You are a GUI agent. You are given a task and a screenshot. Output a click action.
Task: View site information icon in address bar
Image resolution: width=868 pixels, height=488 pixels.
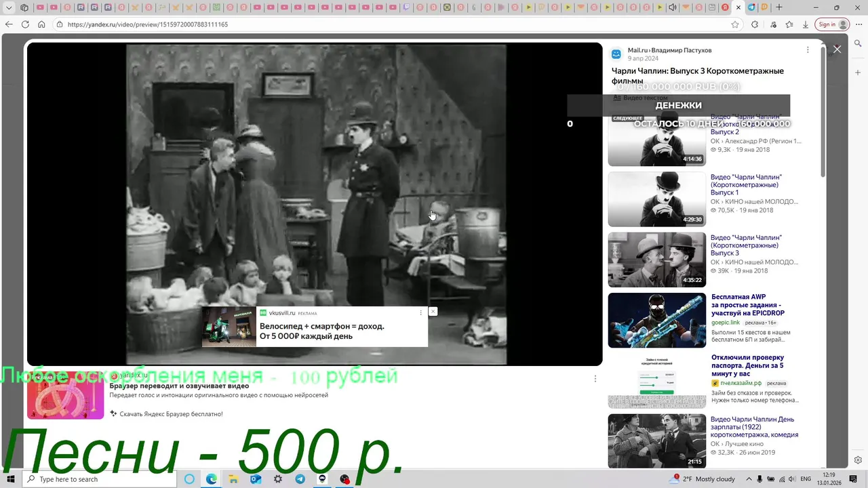(x=60, y=24)
